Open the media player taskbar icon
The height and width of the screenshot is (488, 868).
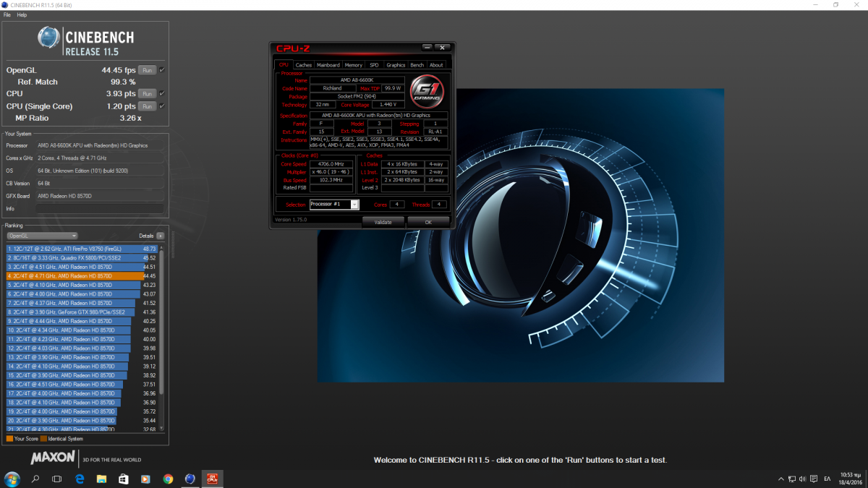(x=145, y=479)
